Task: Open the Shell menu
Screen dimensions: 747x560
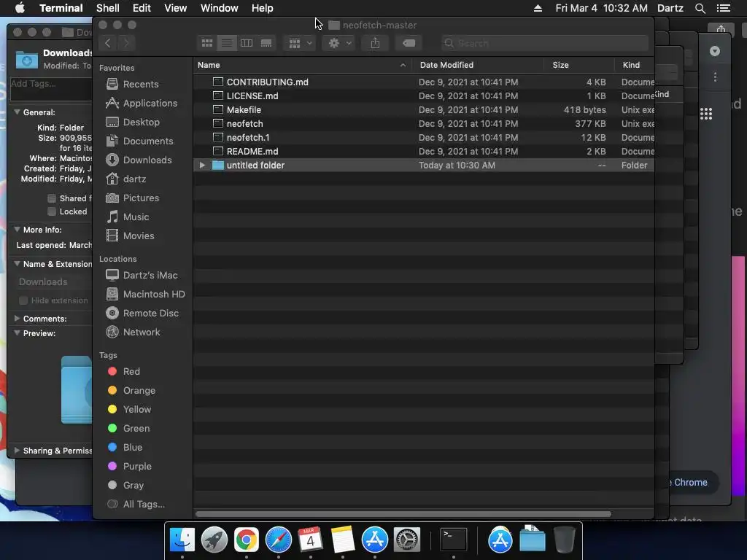Action: tap(108, 8)
